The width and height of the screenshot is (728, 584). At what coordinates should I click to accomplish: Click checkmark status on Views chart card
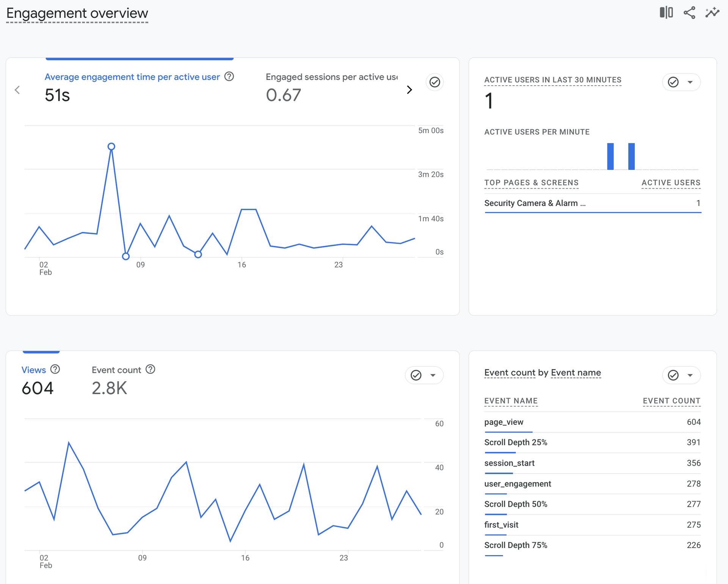click(416, 375)
